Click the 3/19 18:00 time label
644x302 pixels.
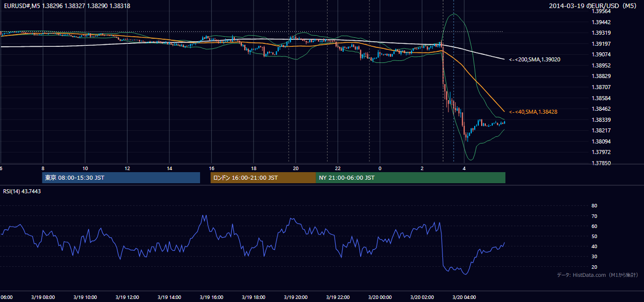[253, 297]
